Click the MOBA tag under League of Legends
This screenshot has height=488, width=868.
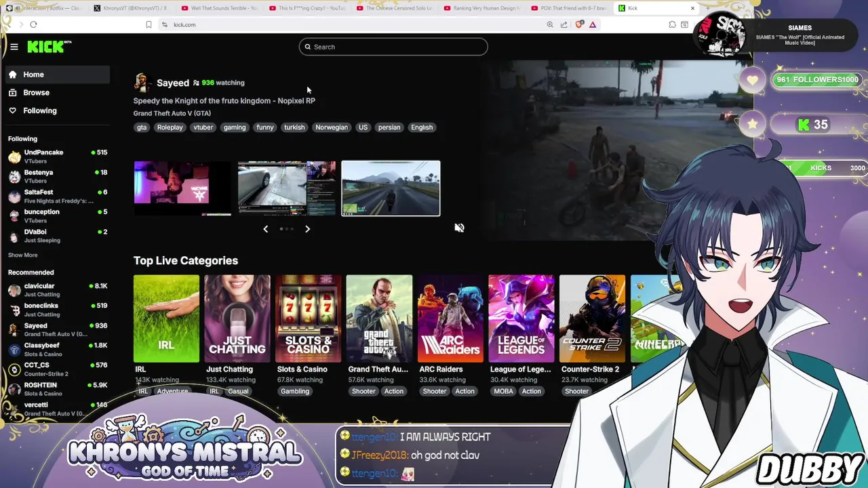coord(504,391)
